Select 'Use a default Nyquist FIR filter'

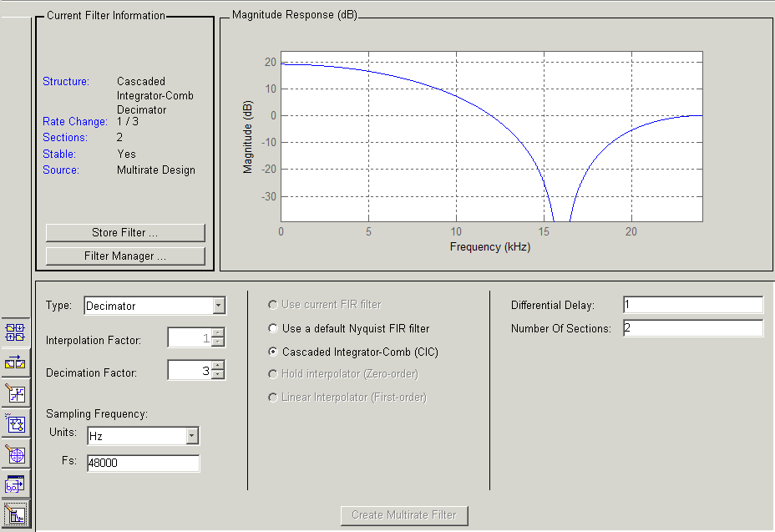[x=349, y=328]
